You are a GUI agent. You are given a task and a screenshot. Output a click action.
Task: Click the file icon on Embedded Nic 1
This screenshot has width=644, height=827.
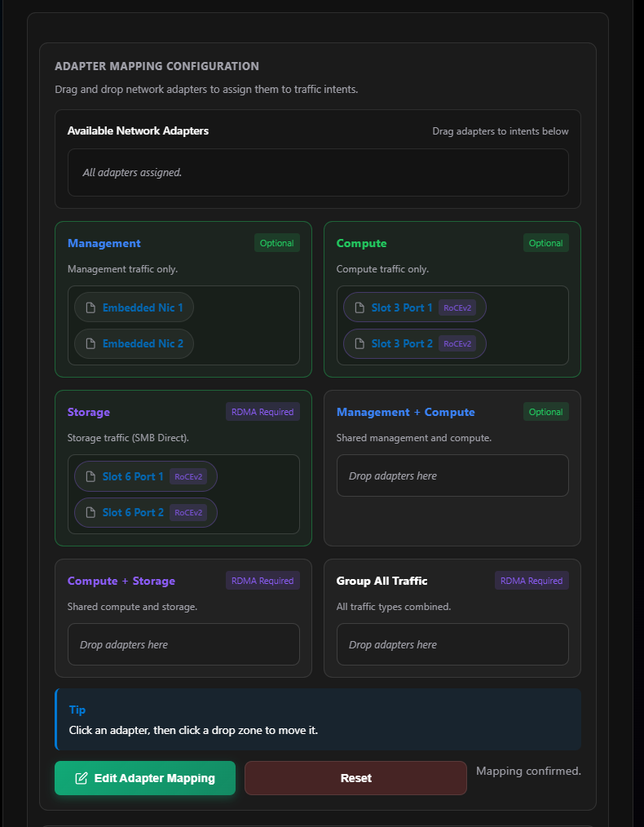click(x=91, y=307)
